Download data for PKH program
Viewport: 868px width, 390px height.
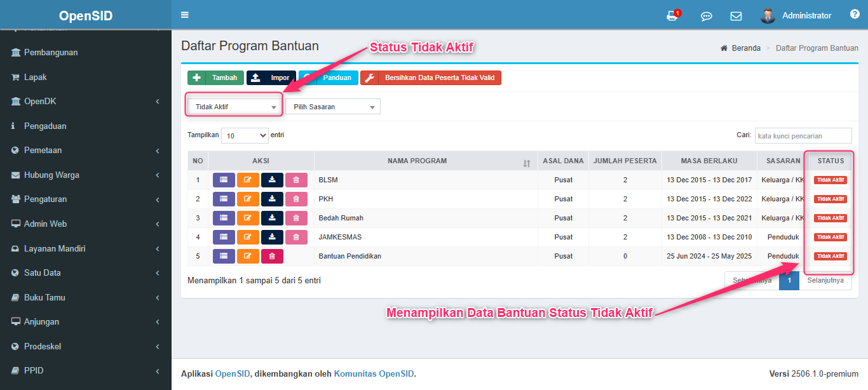tap(272, 199)
